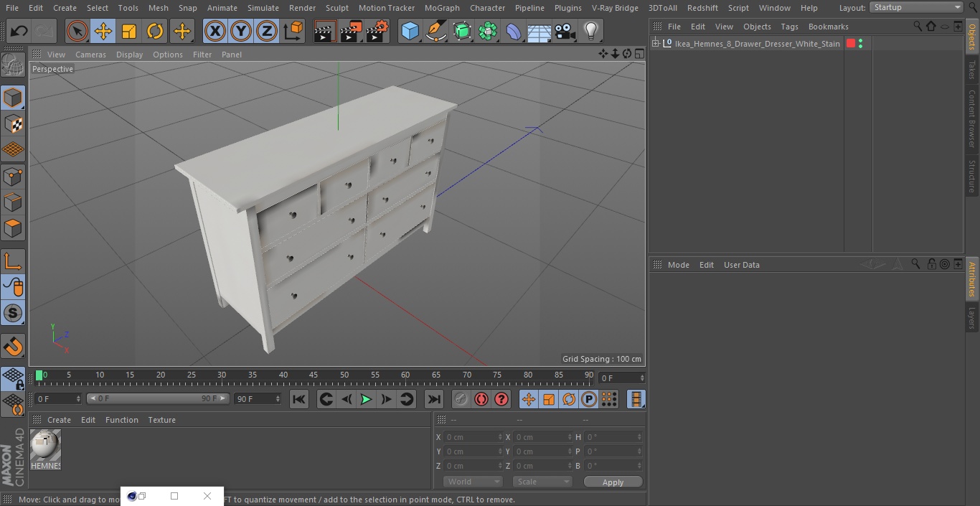Toggle X axis lock
980x506 pixels.
[x=215, y=31]
